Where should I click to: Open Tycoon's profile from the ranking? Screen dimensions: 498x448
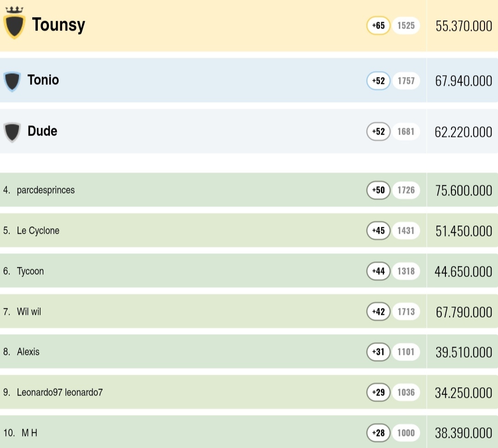(30, 271)
